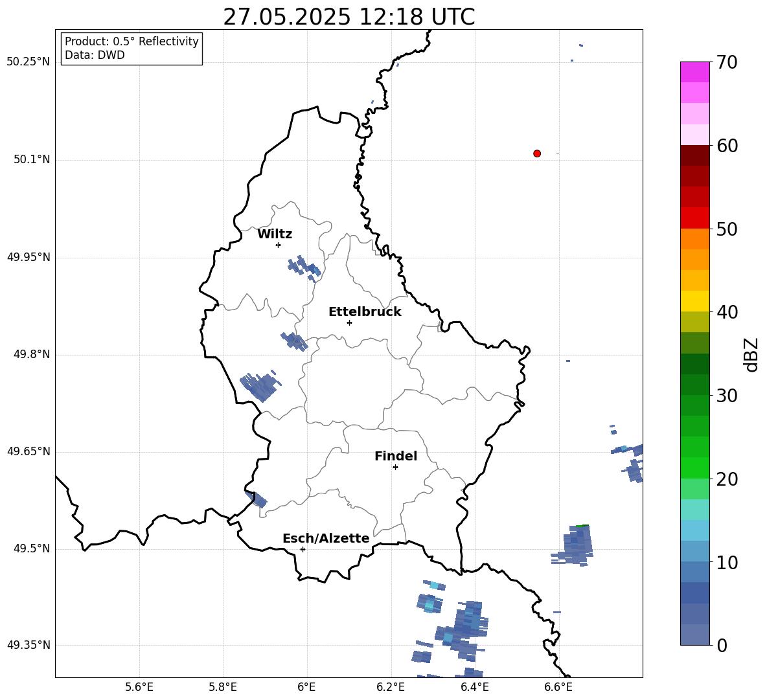This screenshot has height=700, width=767.
Task: Click the magenta top colorbar segment
Action: pyautogui.click(x=694, y=72)
